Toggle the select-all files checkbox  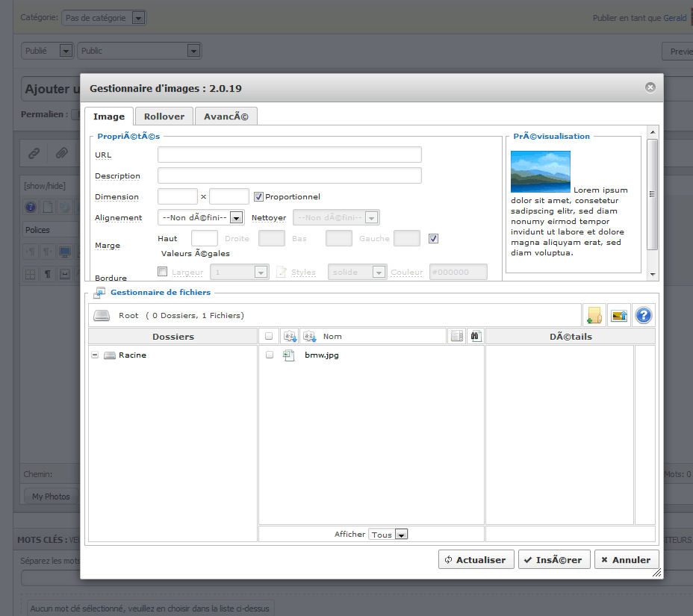[270, 337]
